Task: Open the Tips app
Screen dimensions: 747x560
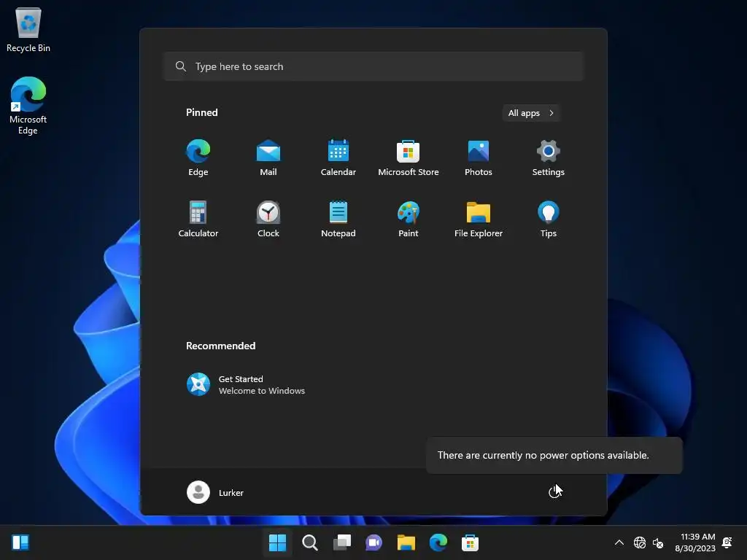Action: tap(549, 219)
